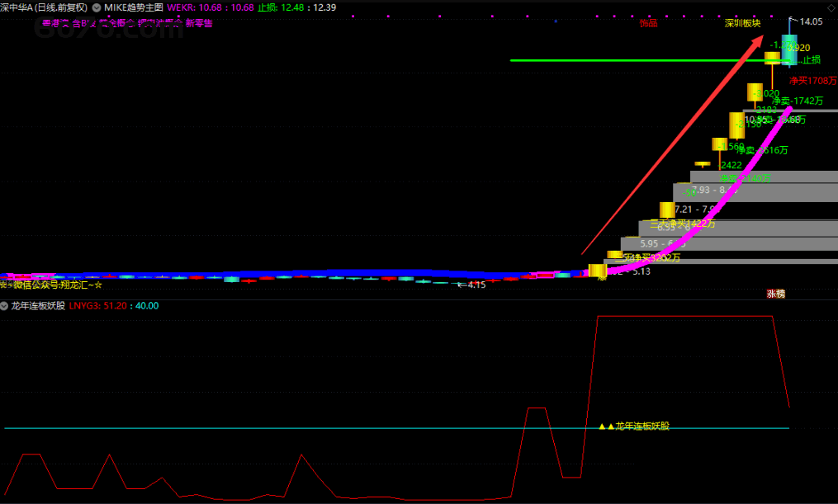Screen dimensions: 838x504
Task: Click the 4.15 low price marker
Action: [475, 285]
